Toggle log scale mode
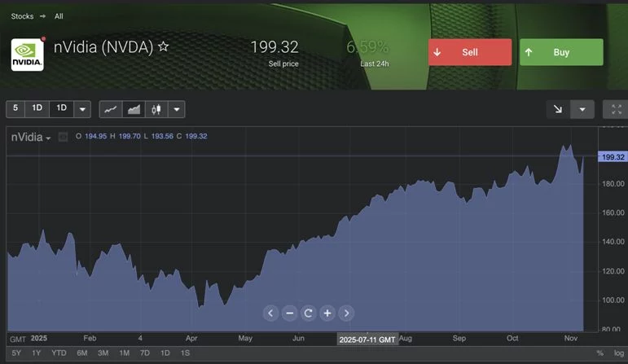 tap(619, 353)
